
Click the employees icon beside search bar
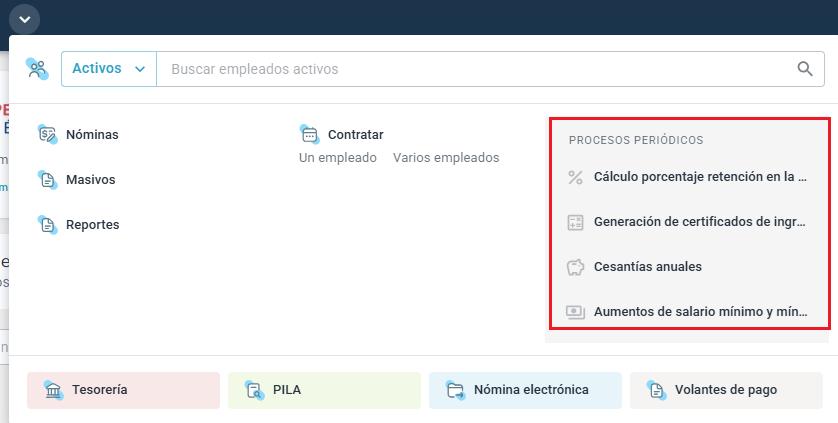tap(37, 69)
